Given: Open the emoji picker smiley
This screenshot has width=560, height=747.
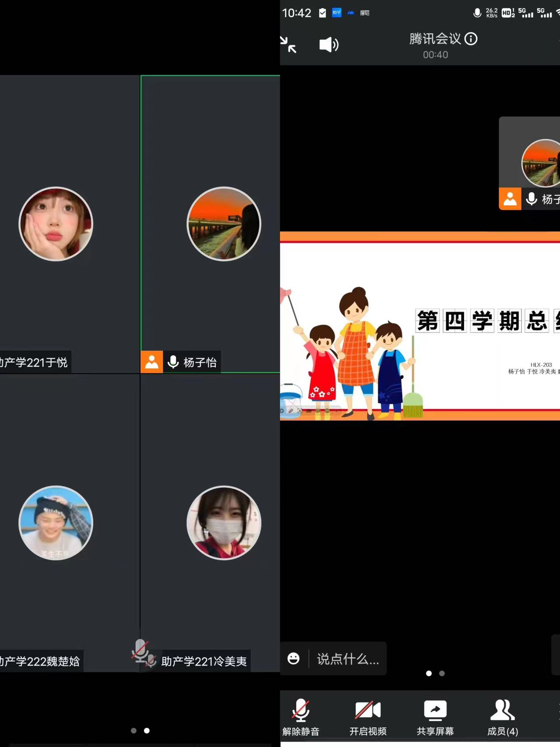Looking at the screenshot, I should click(294, 659).
